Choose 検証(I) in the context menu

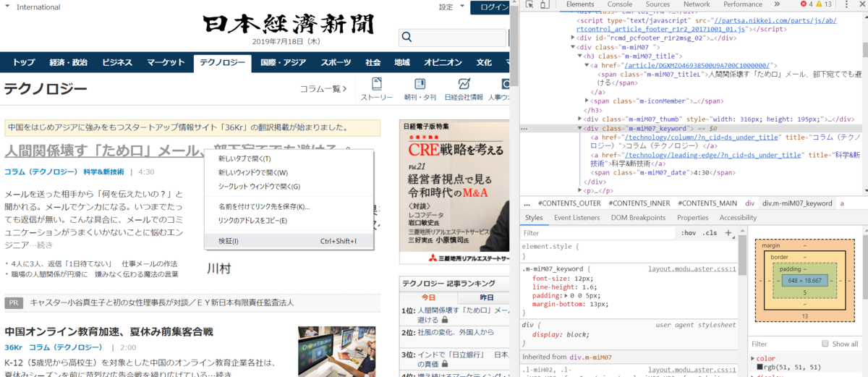tap(289, 241)
